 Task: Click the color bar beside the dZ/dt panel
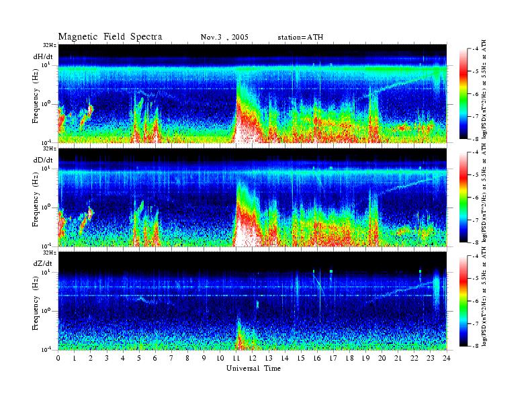[463, 301]
